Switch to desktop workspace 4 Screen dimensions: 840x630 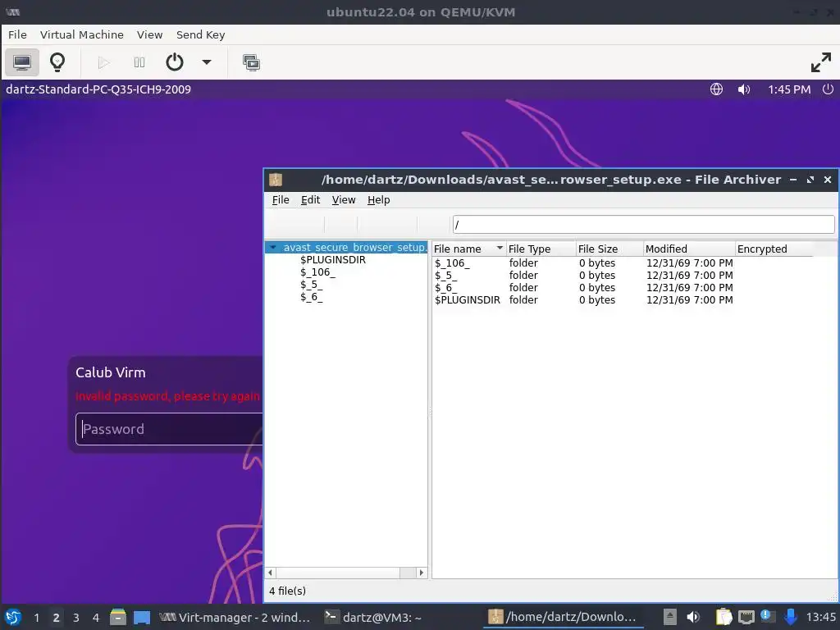[96, 618]
